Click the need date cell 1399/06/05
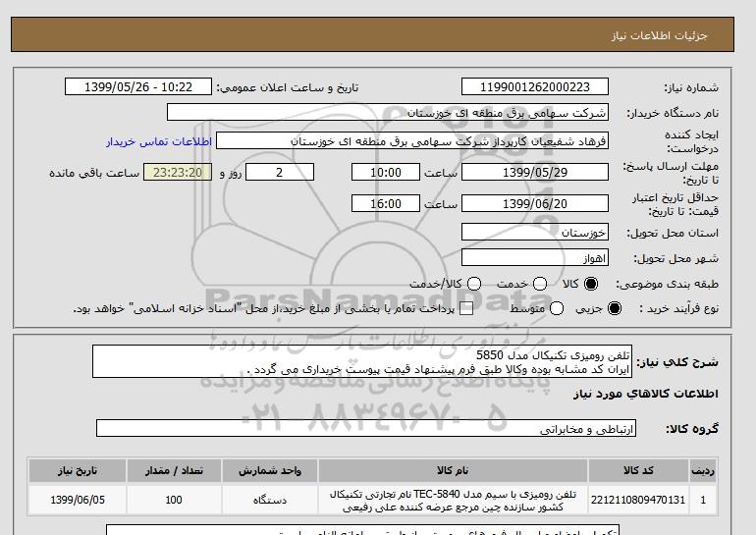756x535 pixels. [78, 500]
